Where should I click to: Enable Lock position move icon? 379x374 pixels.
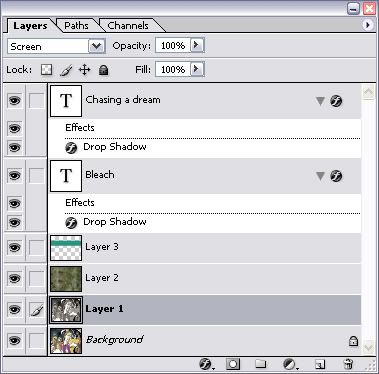pos(84,70)
